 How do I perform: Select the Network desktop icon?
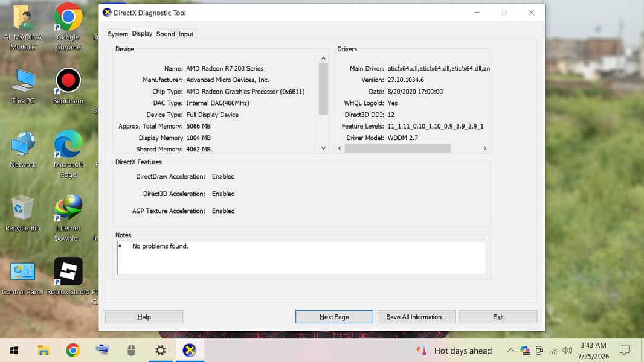click(x=22, y=150)
